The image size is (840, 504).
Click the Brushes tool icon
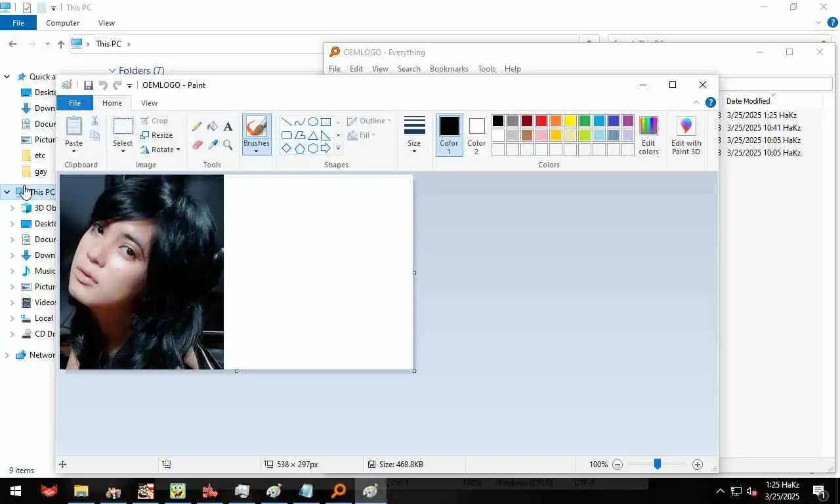[x=256, y=127]
